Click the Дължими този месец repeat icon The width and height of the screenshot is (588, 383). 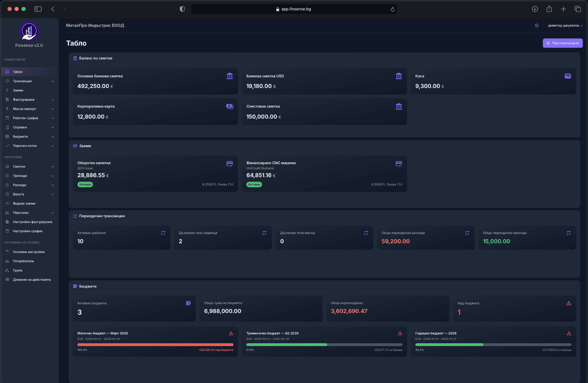(366, 233)
